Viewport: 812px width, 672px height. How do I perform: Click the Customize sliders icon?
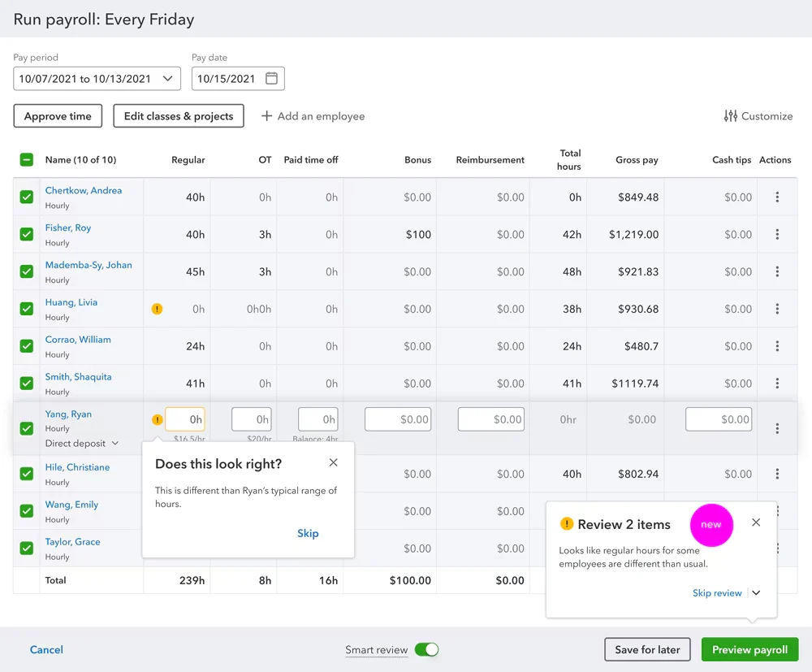point(730,116)
